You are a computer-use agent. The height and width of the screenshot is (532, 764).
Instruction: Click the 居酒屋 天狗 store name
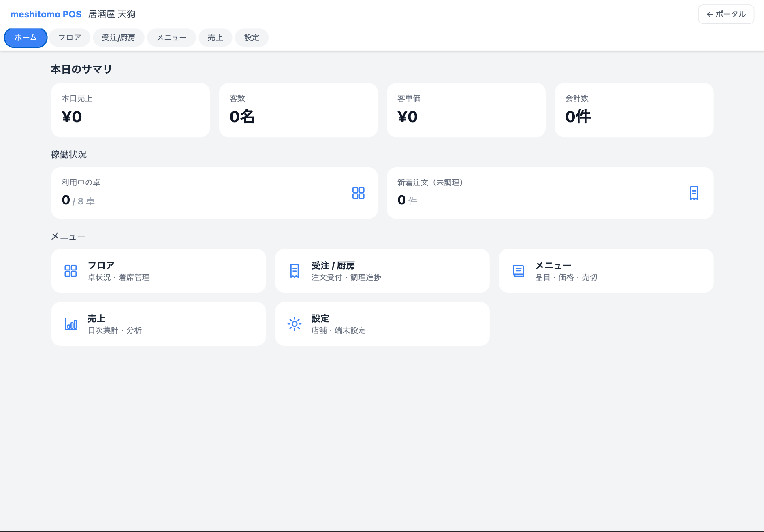pos(112,14)
